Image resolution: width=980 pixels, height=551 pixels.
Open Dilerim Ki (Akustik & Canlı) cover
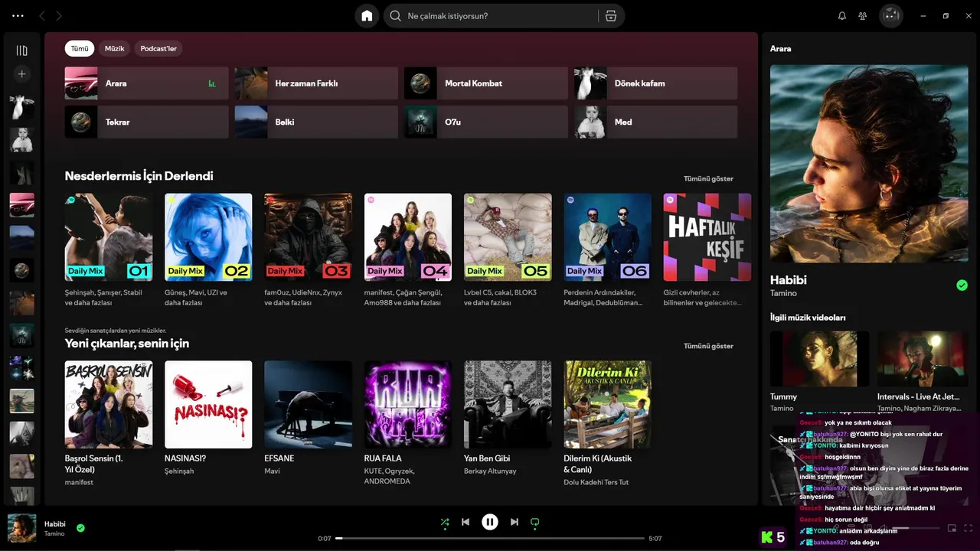pyautogui.click(x=608, y=404)
